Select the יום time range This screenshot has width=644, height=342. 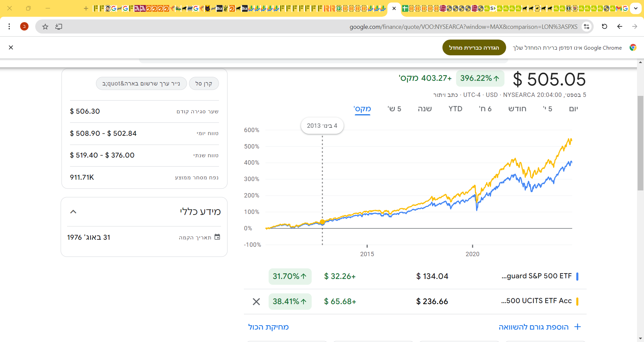[x=574, y=109]
